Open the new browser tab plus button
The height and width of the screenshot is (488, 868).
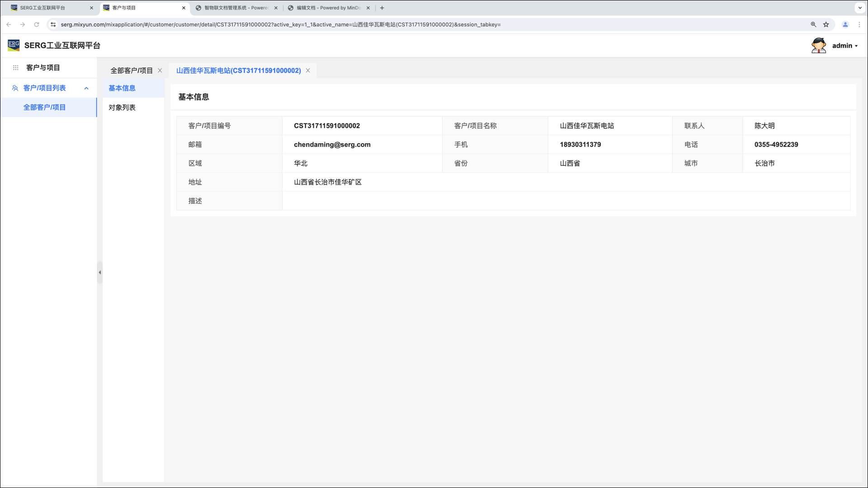click(382, 8)
